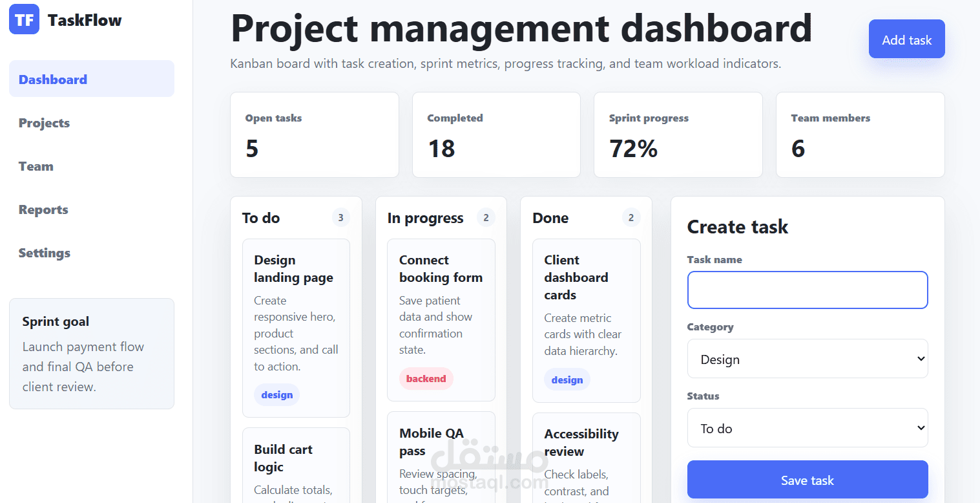The image size is (980, 503).
Task: Open the Design landing page task card
Action: (x=296, y=328)
